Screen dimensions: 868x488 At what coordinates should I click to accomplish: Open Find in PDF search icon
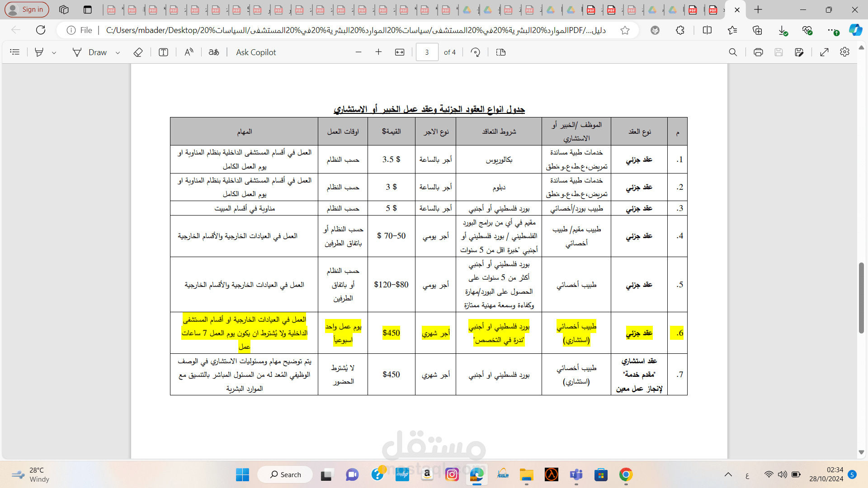click(733, 52)
